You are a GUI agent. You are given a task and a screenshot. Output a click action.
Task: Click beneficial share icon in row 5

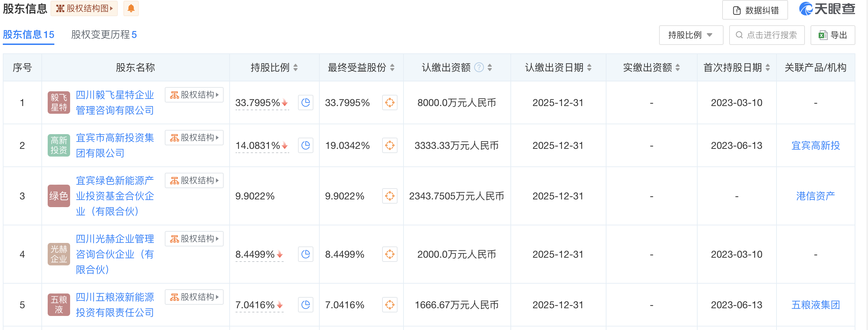[389, 305]
